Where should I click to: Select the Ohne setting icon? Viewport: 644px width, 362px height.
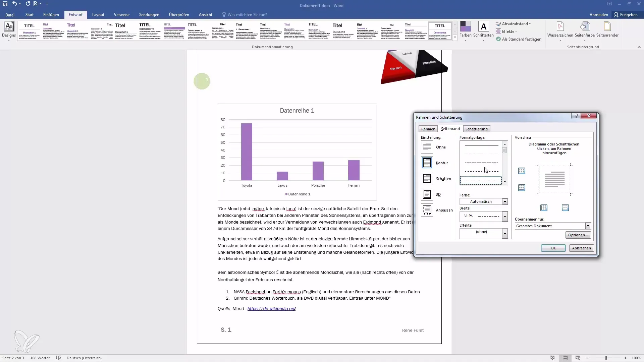(x=427, y=147)
